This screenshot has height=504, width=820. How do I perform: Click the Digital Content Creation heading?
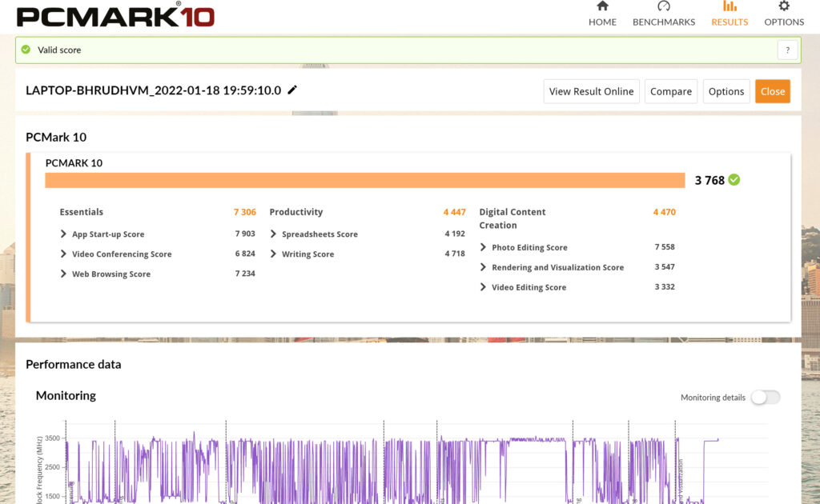click(512, 218)
